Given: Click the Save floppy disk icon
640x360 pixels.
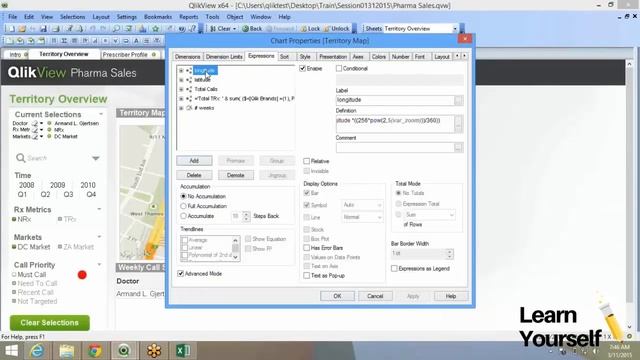Looking at the screenshot, I should coord(43,29).
